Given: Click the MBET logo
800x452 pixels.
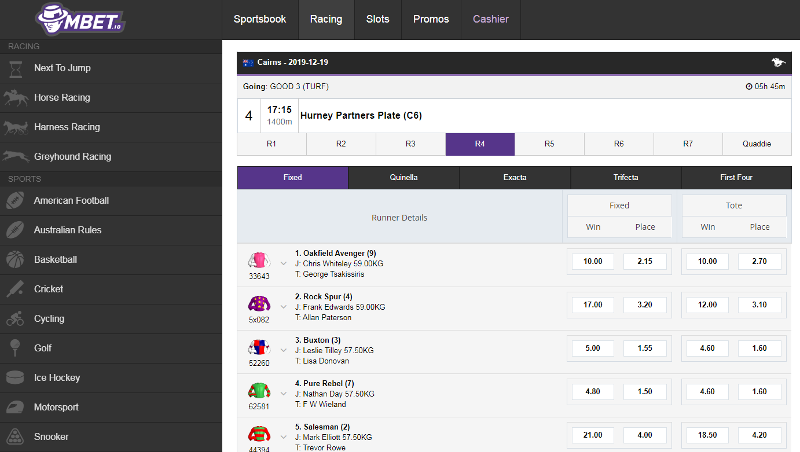Looking at the screenshot, I should click(x=80, y=19).
